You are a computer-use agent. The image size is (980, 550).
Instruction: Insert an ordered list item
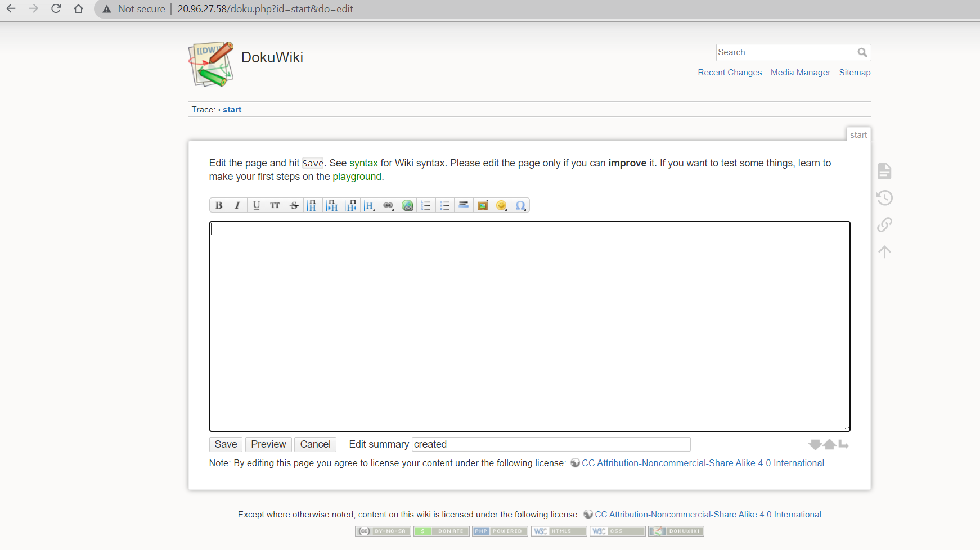click(426, 205)
